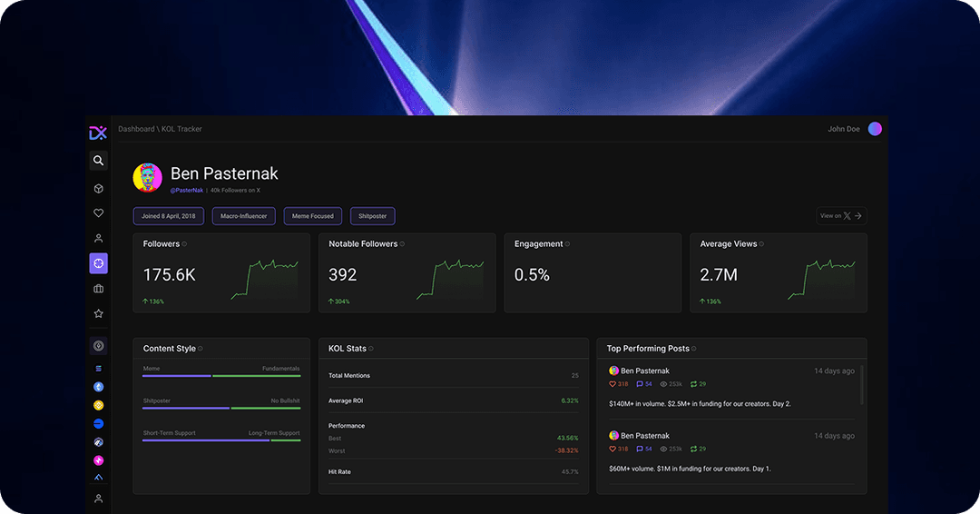The image size is (980, 514).
Task: Select the highlighted KOL Tracker target icon
Action: [x=98, y=263]
